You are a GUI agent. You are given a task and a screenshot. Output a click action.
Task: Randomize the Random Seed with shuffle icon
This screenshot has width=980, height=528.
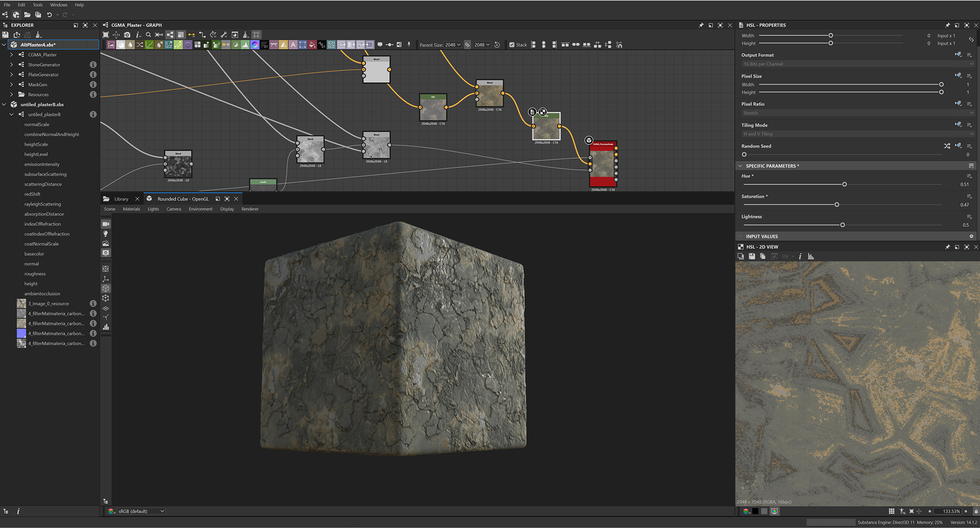pos(947,146)
